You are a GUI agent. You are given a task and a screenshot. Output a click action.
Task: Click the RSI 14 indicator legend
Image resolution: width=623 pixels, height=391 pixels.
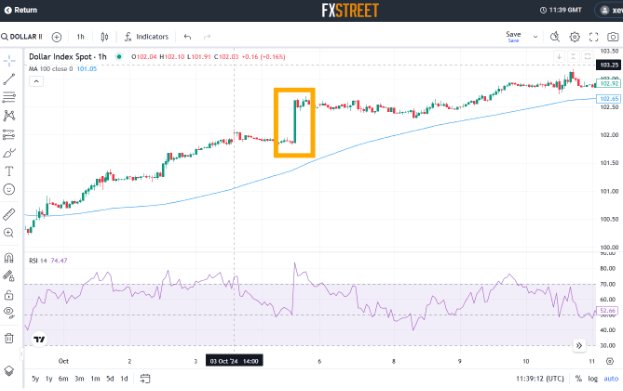38,261
